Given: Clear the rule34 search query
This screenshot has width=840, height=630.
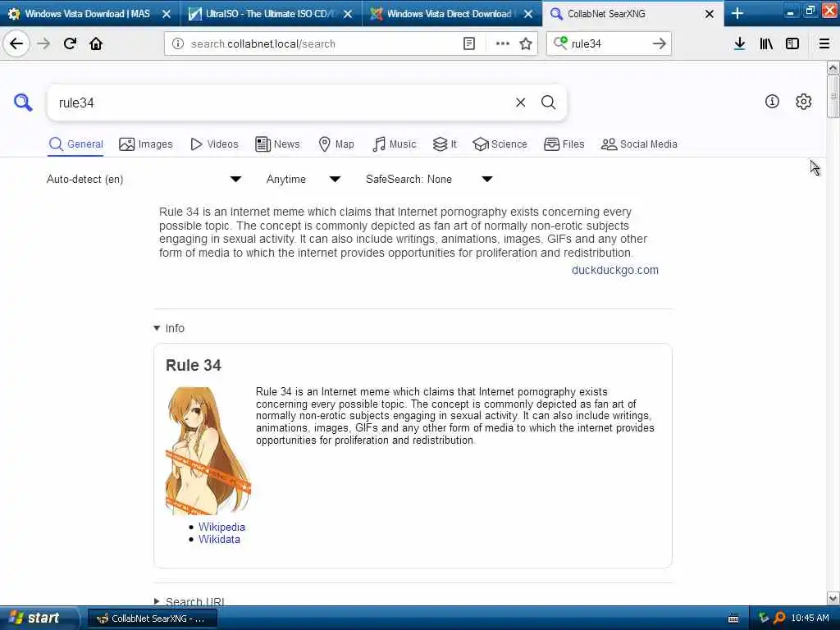Looking at the screenshot, I should click(x=520, y=103).
